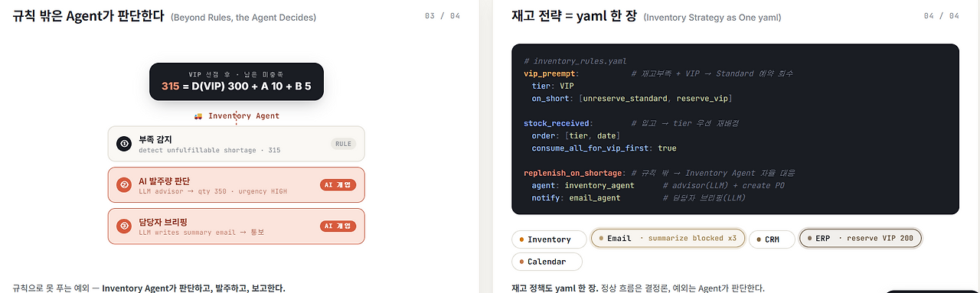This screenshot has width=980, height=293.
Task: Click the AI 개입 badge on 담당자 브리핑
Action: [x=338, y=226]
